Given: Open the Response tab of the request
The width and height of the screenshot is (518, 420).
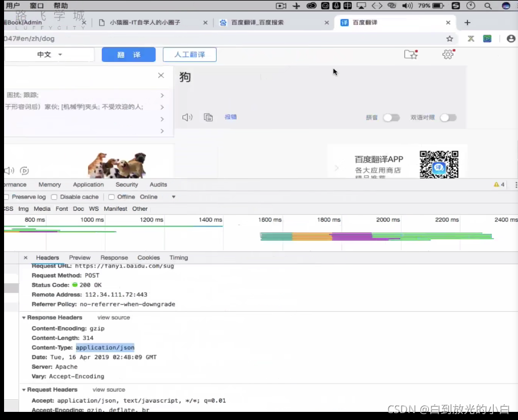Looking at the screenshot, I should point(114,258).
